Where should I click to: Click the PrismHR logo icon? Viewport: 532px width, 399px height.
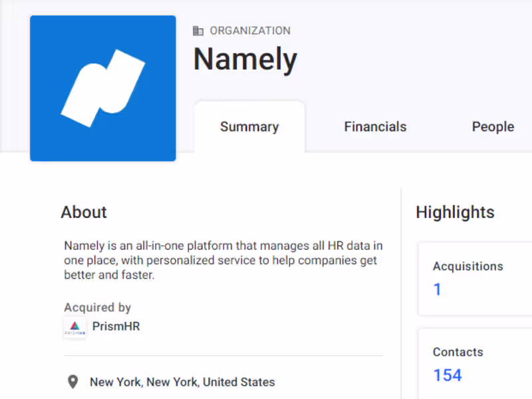[74, 327]
